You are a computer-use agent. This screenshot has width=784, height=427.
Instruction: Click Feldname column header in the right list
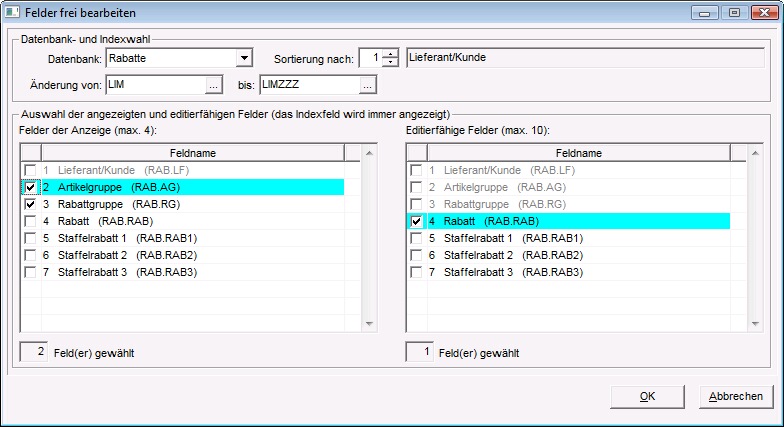(x=578, y=153)
